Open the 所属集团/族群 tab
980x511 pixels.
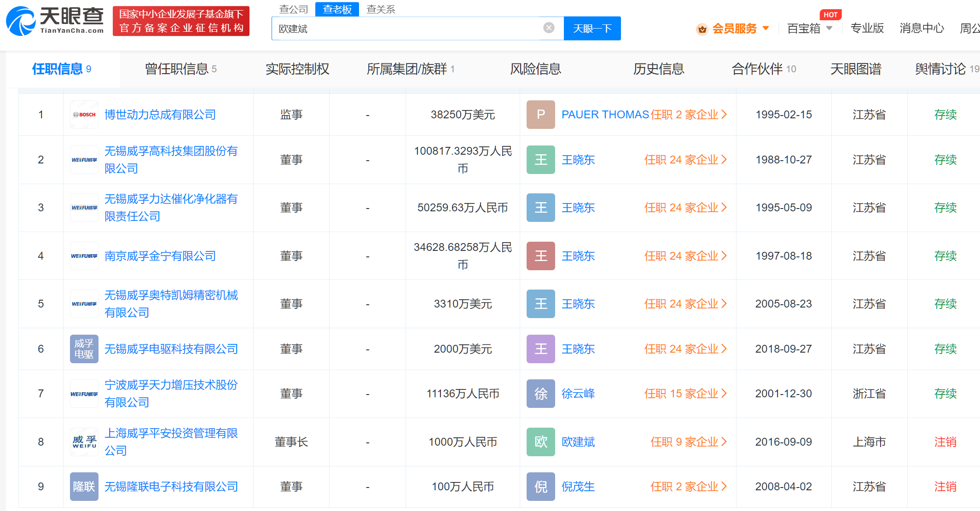click(410, 69)
